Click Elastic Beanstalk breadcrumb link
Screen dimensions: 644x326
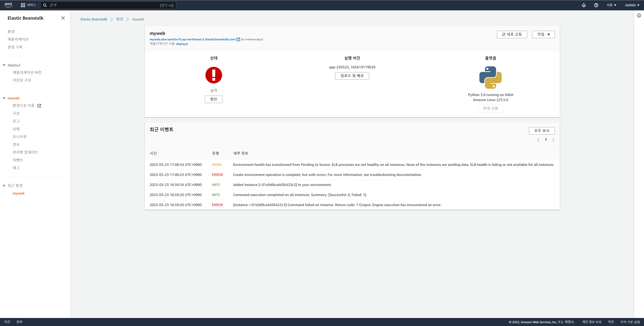point(94,19)
